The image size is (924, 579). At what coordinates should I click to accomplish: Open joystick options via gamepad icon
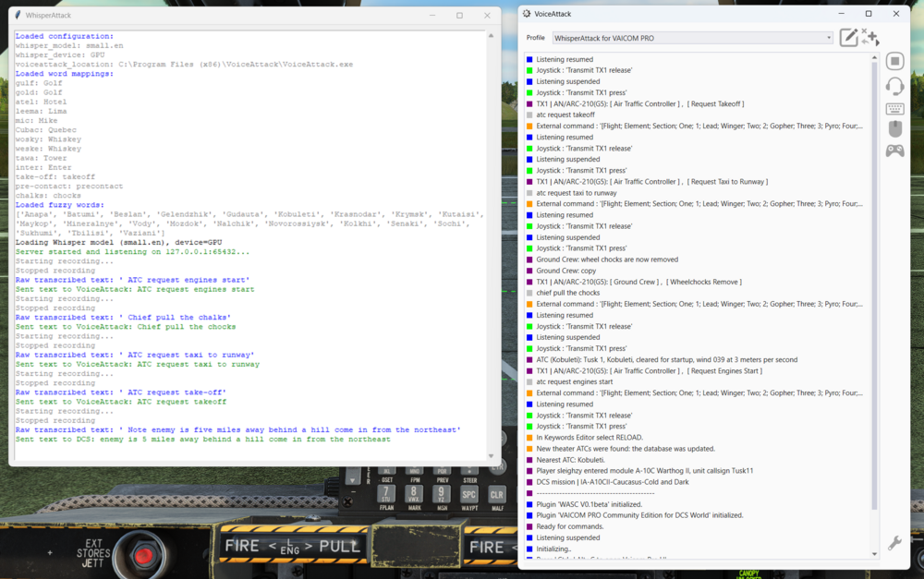894,150
